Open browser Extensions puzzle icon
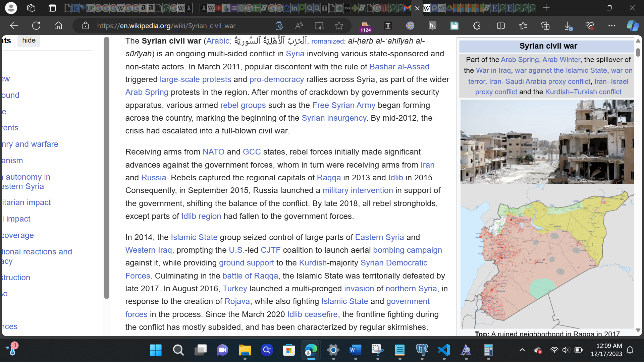 point(477,25)
